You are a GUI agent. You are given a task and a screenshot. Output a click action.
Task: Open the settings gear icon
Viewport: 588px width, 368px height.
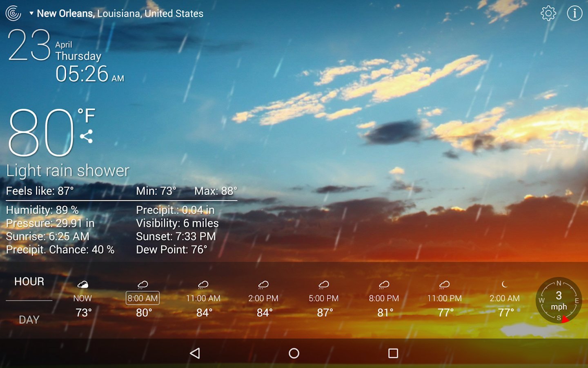pos(548,13)
